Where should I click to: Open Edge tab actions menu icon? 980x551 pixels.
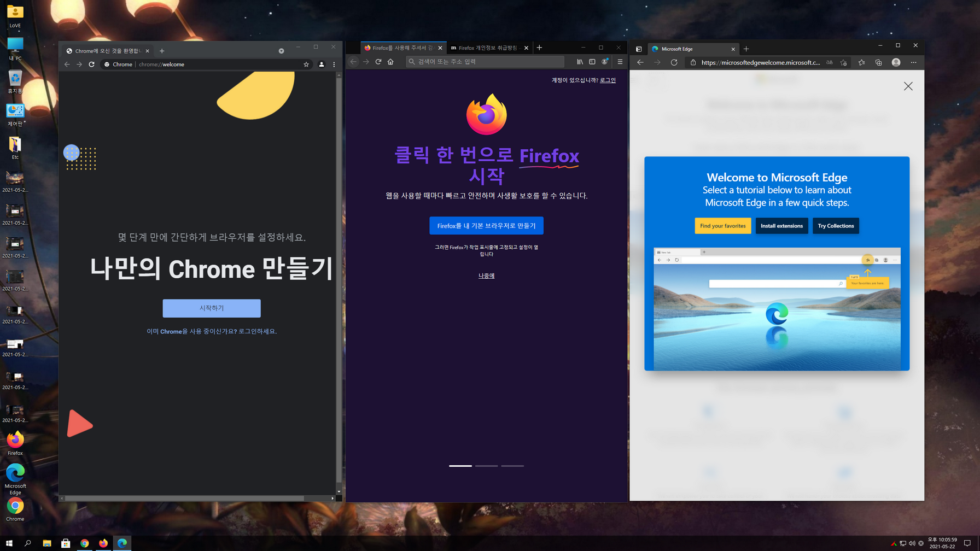click(x=639, y=49)
